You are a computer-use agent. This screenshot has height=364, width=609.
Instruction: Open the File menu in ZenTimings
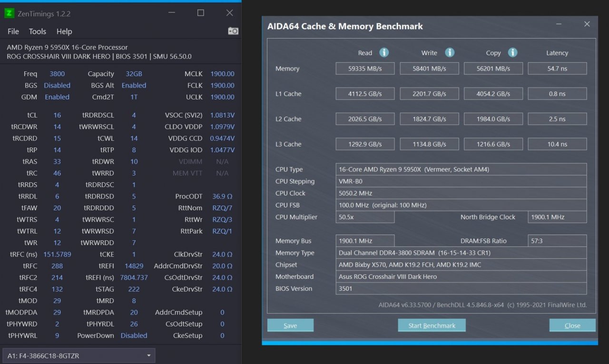click(13, 31)
